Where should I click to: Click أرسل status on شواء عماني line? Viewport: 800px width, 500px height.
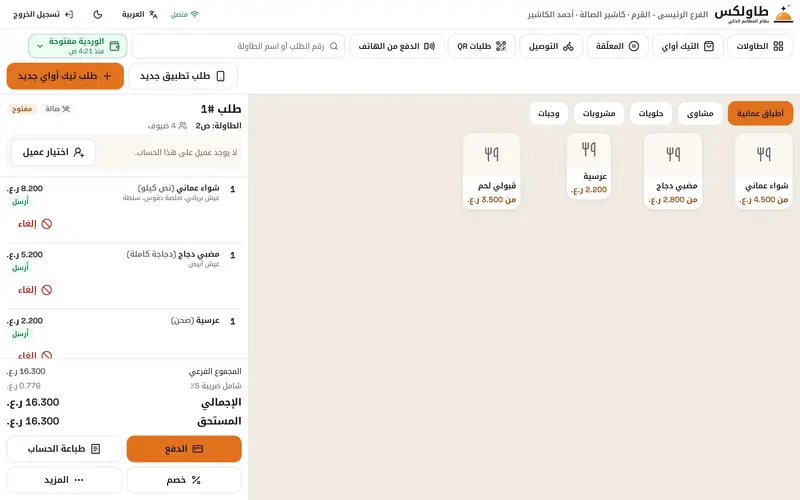coord(20,202)
